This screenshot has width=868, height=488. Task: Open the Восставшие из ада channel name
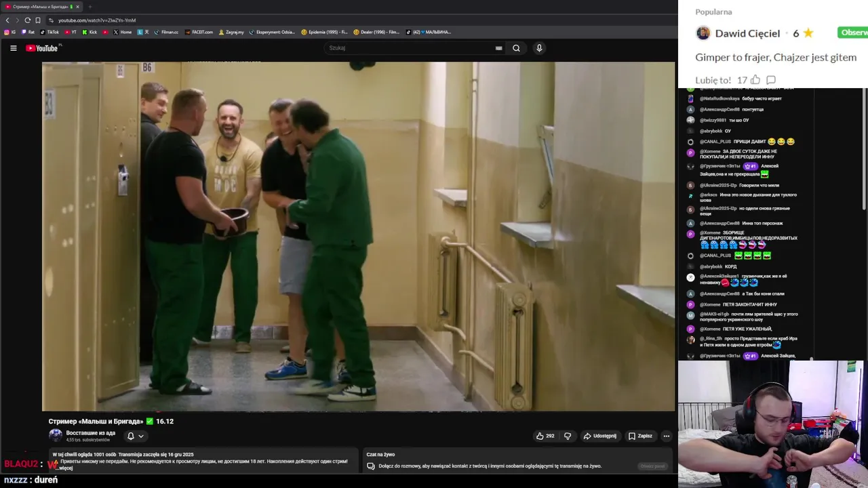coord(91,433)
